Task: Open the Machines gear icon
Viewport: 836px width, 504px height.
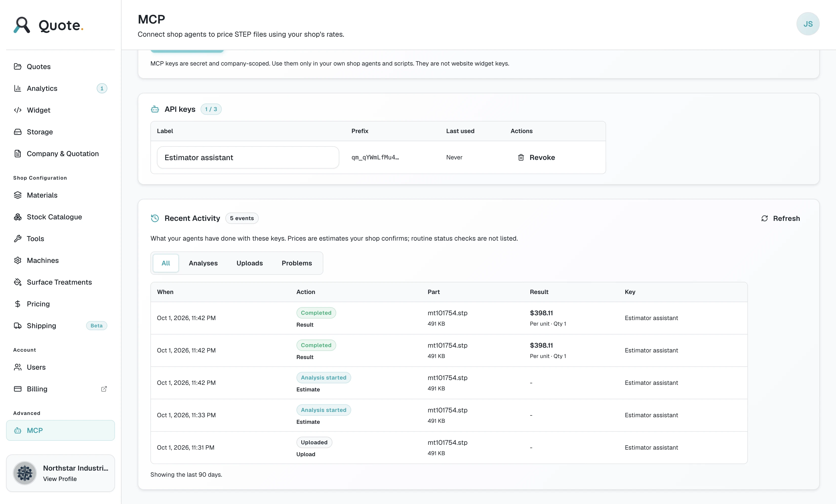Action: click(x=18, y=260)
